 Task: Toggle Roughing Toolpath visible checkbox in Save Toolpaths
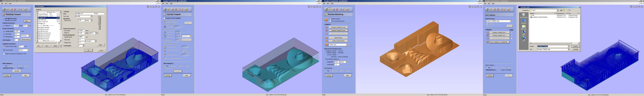pyautogui.click(x=511, y=33)
